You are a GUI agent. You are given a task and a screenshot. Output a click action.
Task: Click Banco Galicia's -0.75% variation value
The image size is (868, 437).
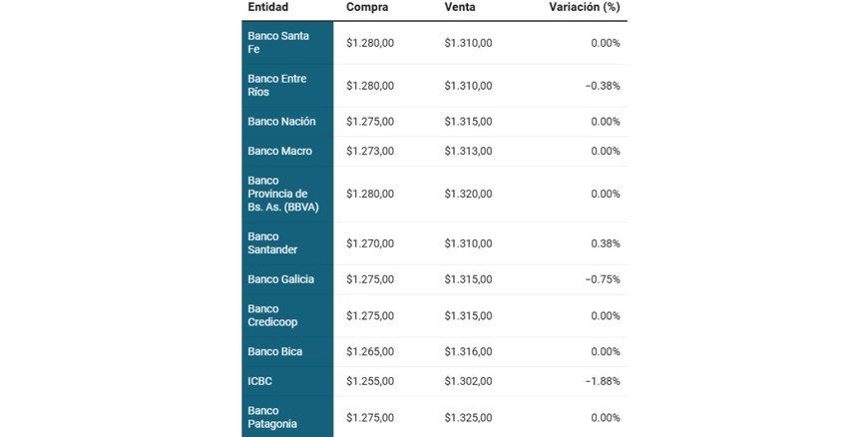pyautogui.click(x=603, y=279)
